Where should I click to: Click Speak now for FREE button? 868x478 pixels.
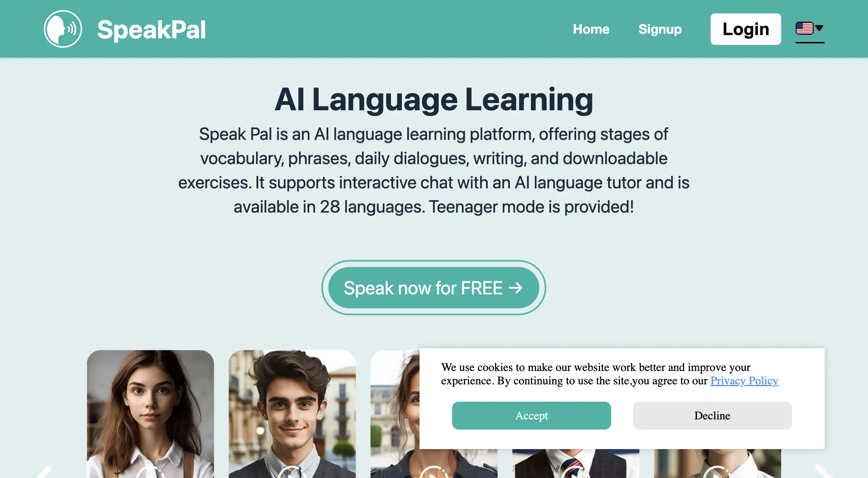click(433, 289)
